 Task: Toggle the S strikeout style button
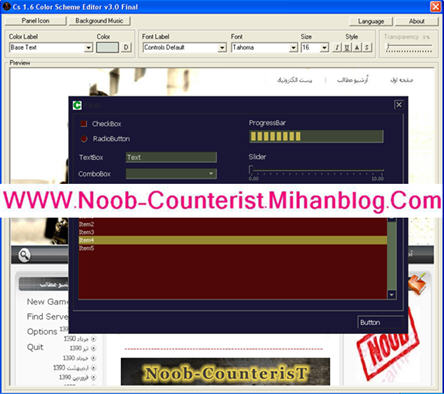click(x=367, y=48)
